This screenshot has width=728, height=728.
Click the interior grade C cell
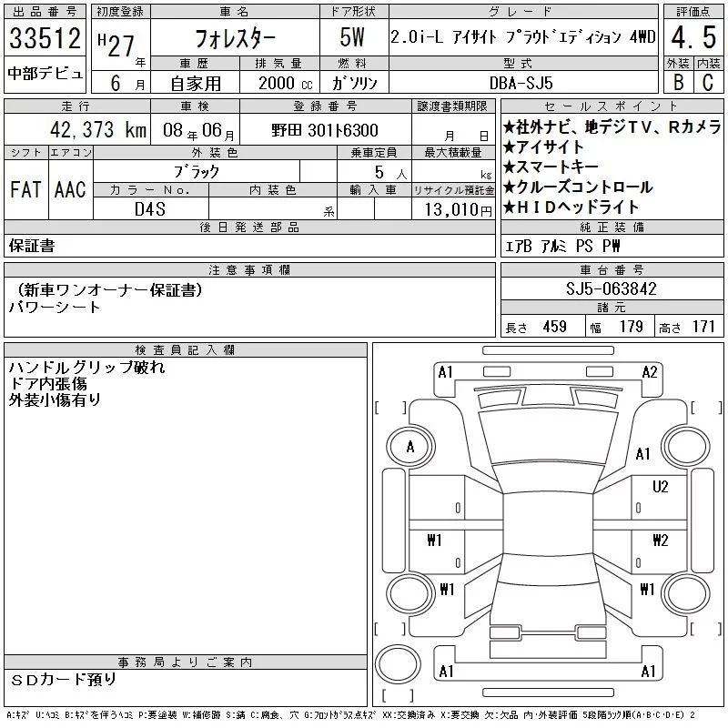[707, 82]
